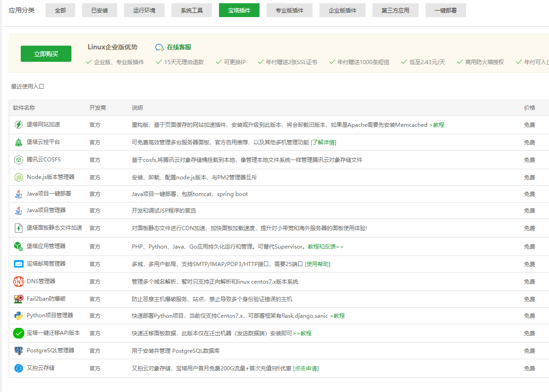Click the Node.js版本管理器 name

50,177
